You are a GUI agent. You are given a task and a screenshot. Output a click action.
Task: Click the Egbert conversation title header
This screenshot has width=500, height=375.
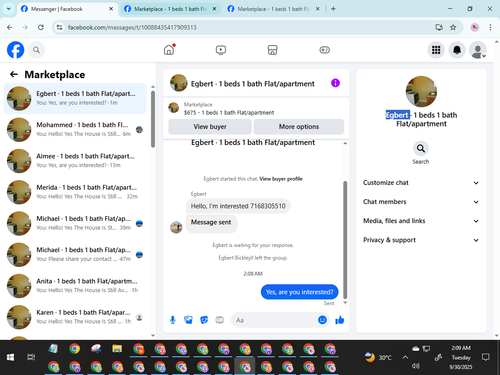click(x=252, y=84)
